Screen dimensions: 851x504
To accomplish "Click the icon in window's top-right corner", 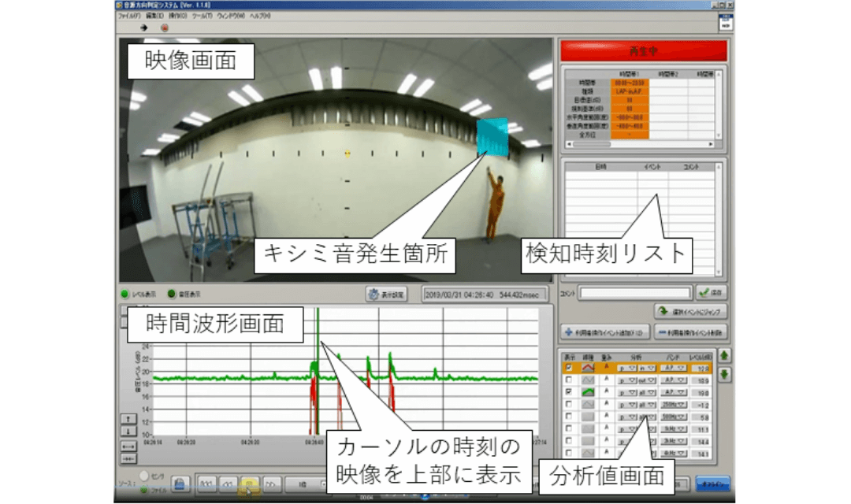I will [725, 22].
